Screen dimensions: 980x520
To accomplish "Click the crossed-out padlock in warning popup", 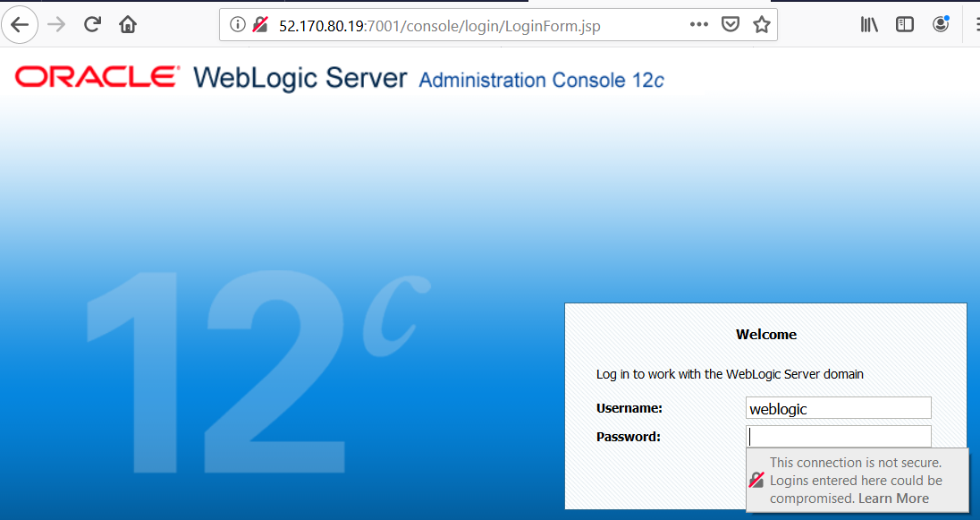I will click(x=756, y=481).
